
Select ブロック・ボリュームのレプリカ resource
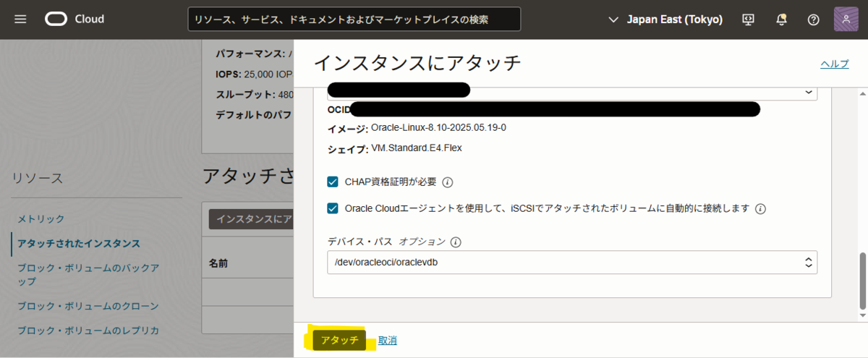(x=88, y=331)
